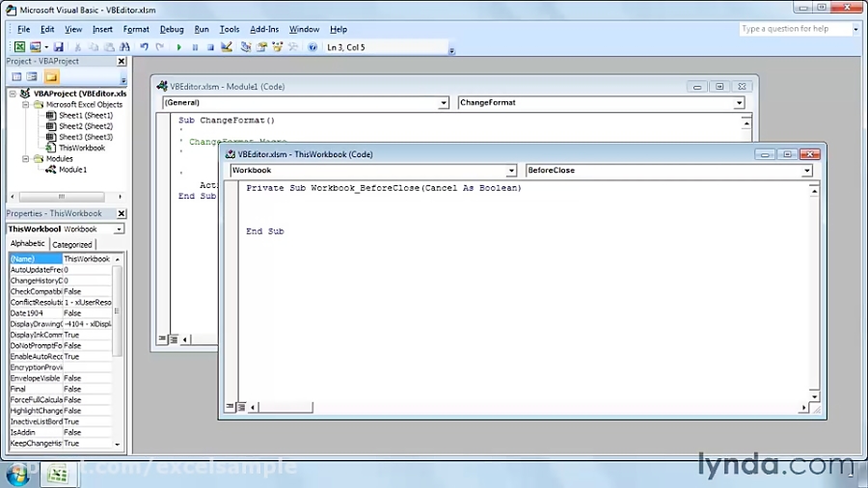Open the Object Browser toolbar icon
Viewport: 868px width, 488px height.
(x=276, y=46)
